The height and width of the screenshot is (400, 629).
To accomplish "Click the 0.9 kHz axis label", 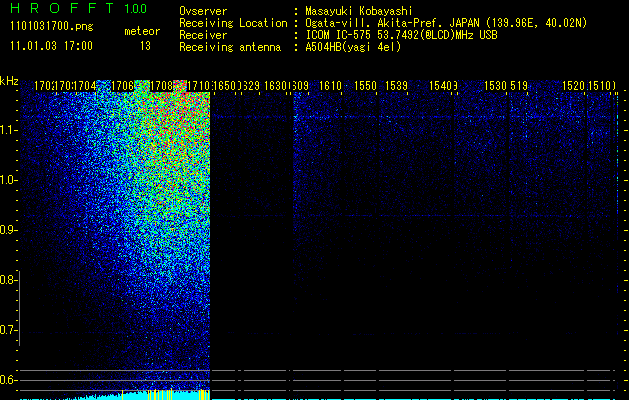I will pyautogui.click(x=8, y=230).
